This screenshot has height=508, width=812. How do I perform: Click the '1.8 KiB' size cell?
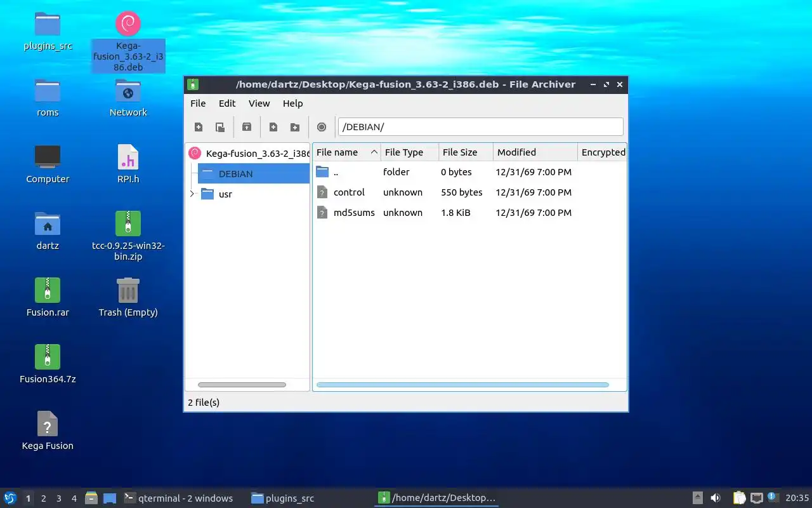point(455,213)
